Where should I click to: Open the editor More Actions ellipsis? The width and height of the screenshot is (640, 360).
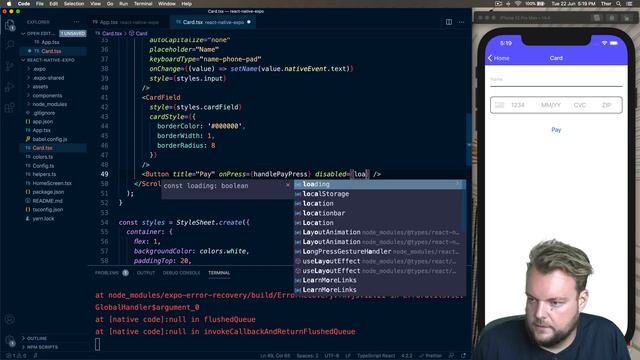(461, 22)
